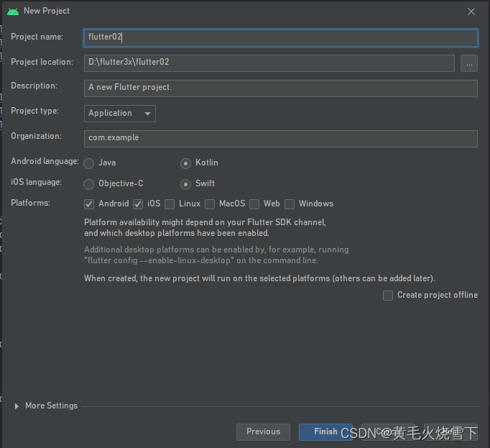The height and width of the screenshot is (448, 490).
Task: Click the 'When created, the new project' text
Action: click(259, 278)
